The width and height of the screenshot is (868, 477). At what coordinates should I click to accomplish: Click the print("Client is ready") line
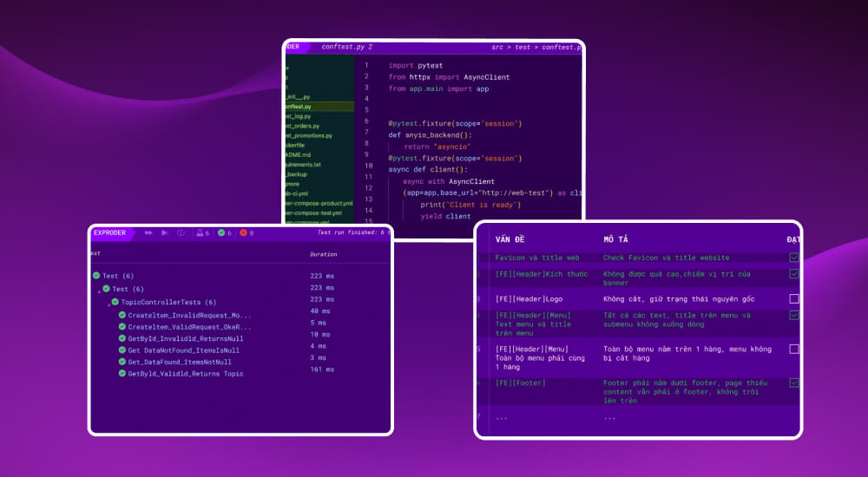[470, 205]
